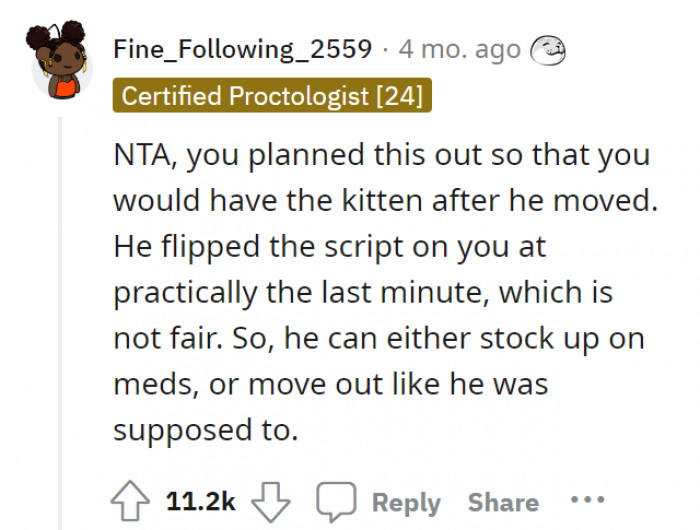The image size is (700, 530).
Task: Click the 'Certified Proctologist [24]' flair
Action: point(272,96)
